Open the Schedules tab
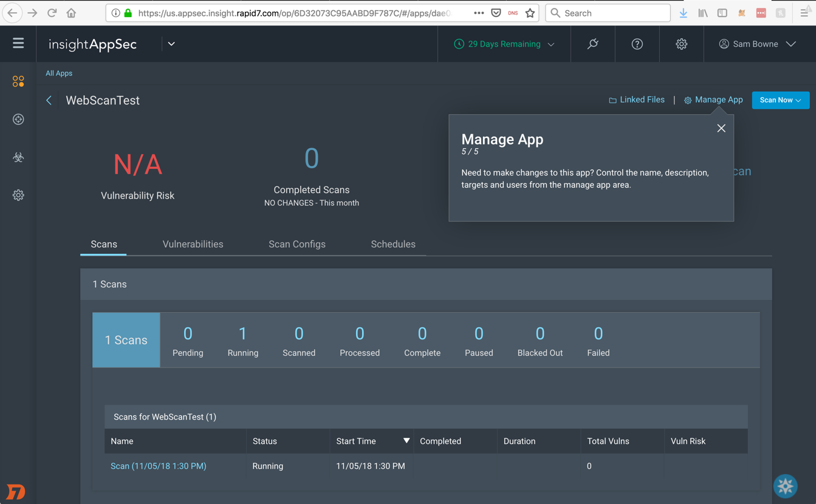The image size is (816, 504). (x=393, y=244)
